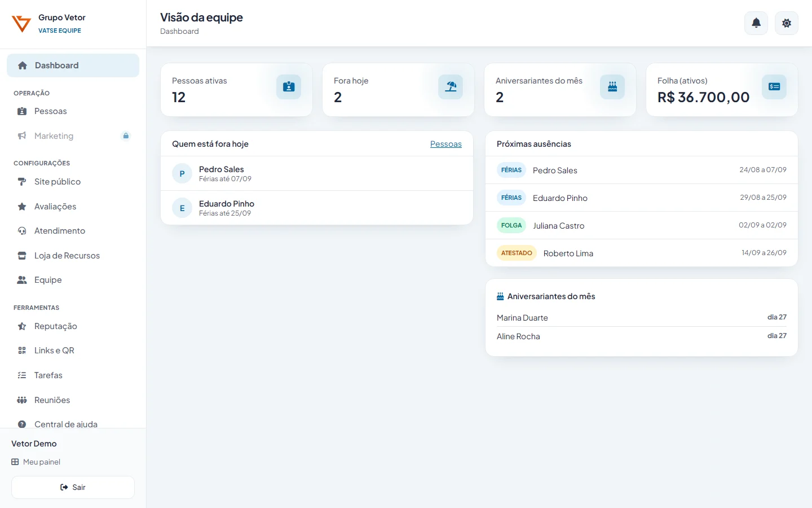Click Juliana Castro absence row
The height and width of the screenshot is (508, 812).
tap(642, 225)
